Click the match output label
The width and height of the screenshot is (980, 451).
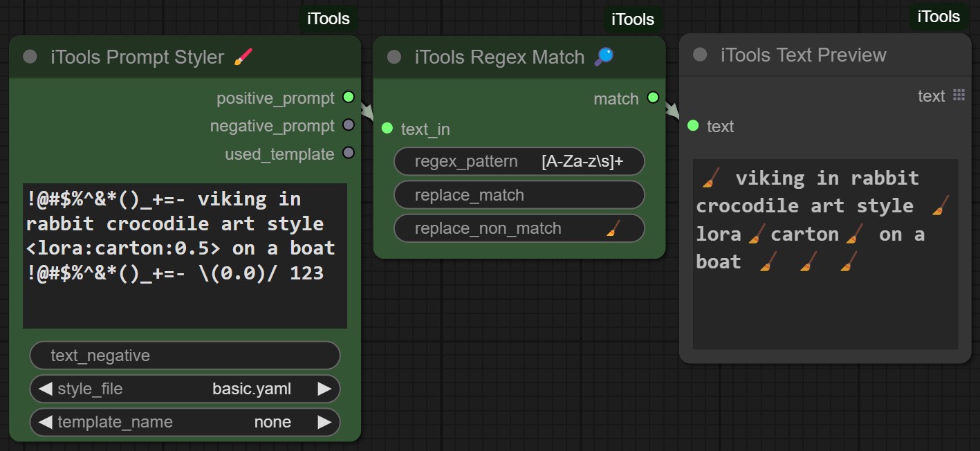[x=616, y=98]
